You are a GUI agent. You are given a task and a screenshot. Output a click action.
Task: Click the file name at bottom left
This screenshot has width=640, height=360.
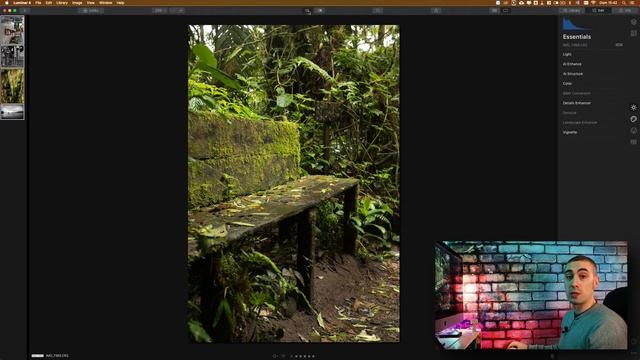point(57,356)
